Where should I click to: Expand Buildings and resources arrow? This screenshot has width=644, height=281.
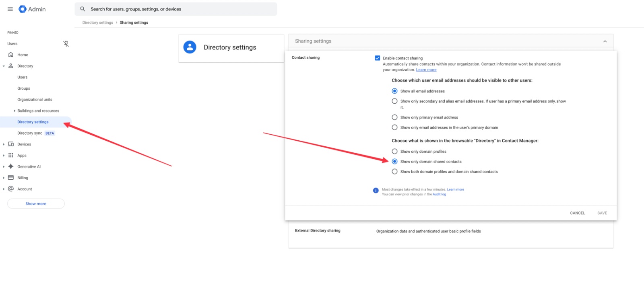(14, 111)
